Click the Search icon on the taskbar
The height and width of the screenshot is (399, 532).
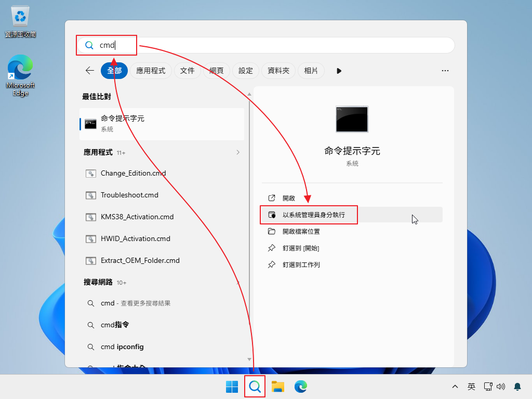coord(255,387)
